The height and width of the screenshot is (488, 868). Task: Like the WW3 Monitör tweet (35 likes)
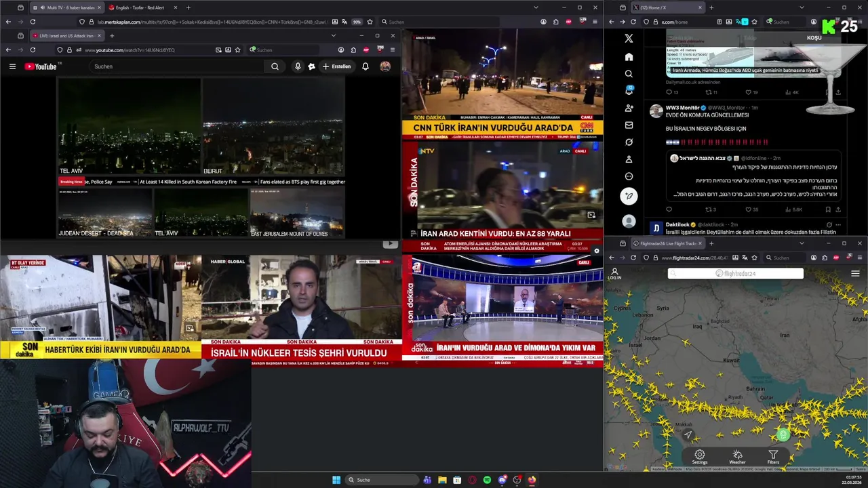[x=752, y=209]
